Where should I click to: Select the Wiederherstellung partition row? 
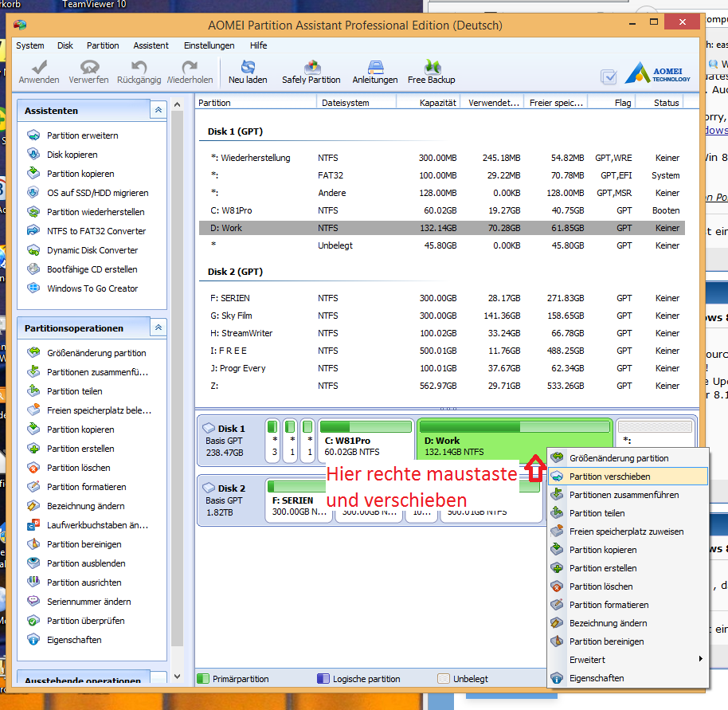[x=442, y=158]
